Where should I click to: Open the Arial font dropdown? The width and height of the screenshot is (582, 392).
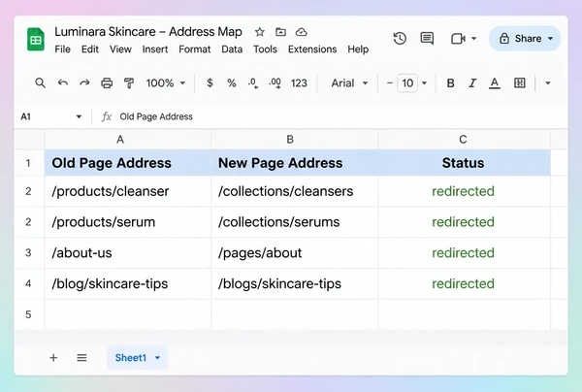click(349, 83)
